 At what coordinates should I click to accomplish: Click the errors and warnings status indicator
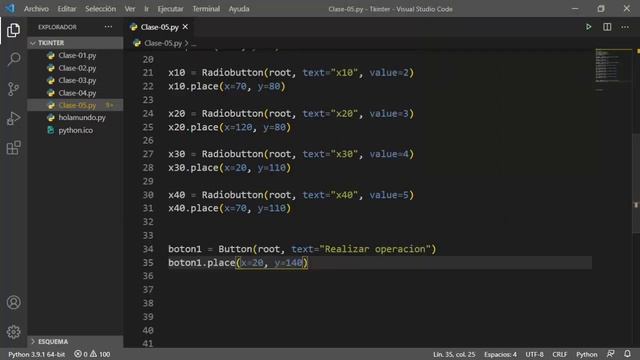(x=92, y=354)
